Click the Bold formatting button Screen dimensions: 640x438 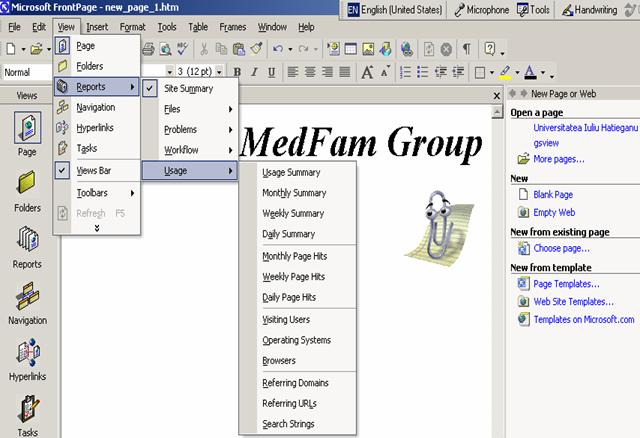click(x=237, y=72)
